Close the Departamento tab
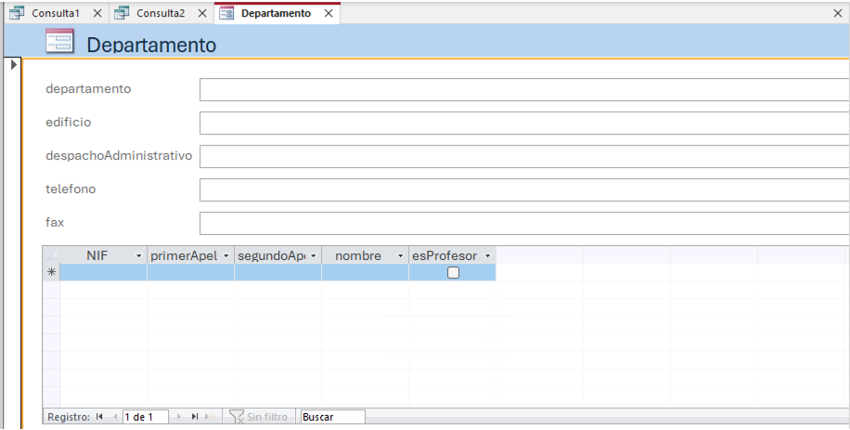This screenshot has height=430, width=850. (x=329, y=13)
